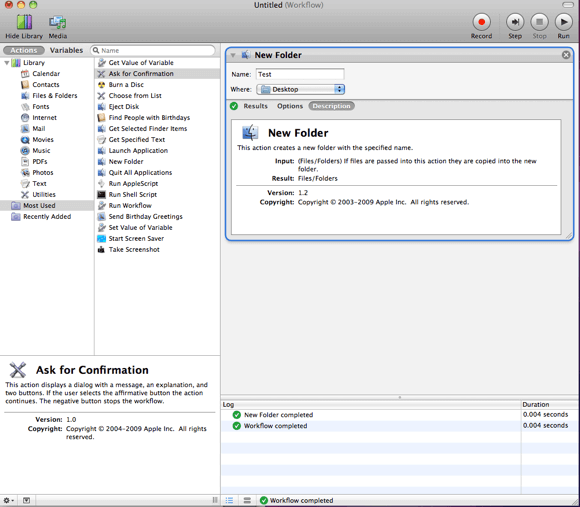Viewport: 580px width, 507px height.
Task: Select Run Shell Script action
Action: point(132,195)
